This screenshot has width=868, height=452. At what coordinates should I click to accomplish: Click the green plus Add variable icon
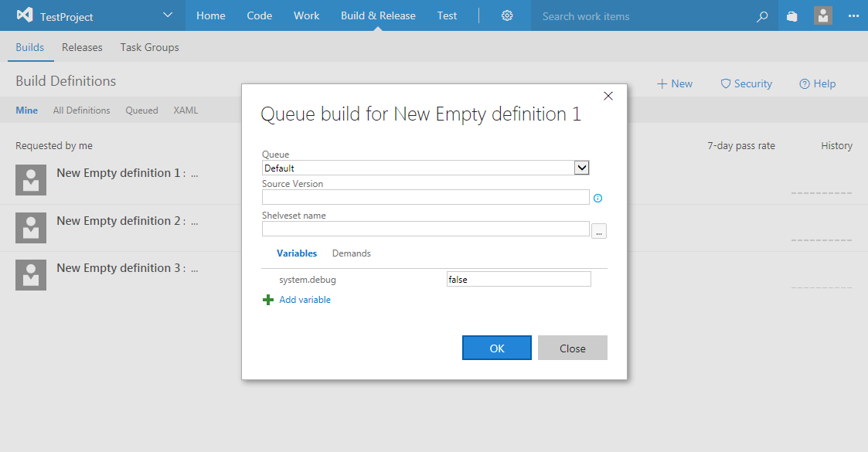[268, 300]
